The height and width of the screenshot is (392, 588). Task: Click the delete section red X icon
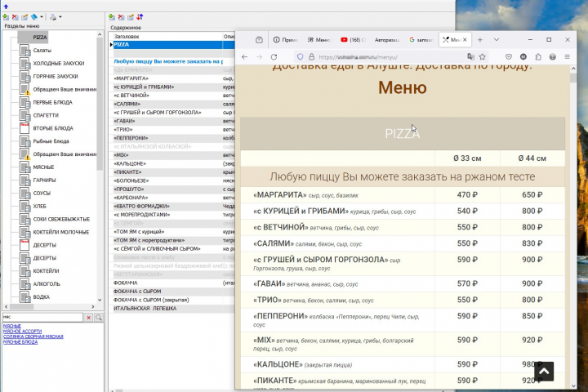point(15,17)
